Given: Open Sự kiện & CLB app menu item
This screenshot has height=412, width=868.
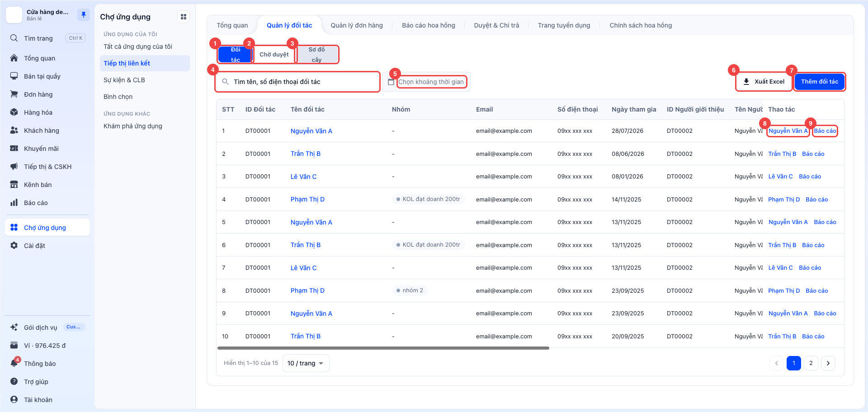Looking at the screenshot, I should [x=124, y=80].
